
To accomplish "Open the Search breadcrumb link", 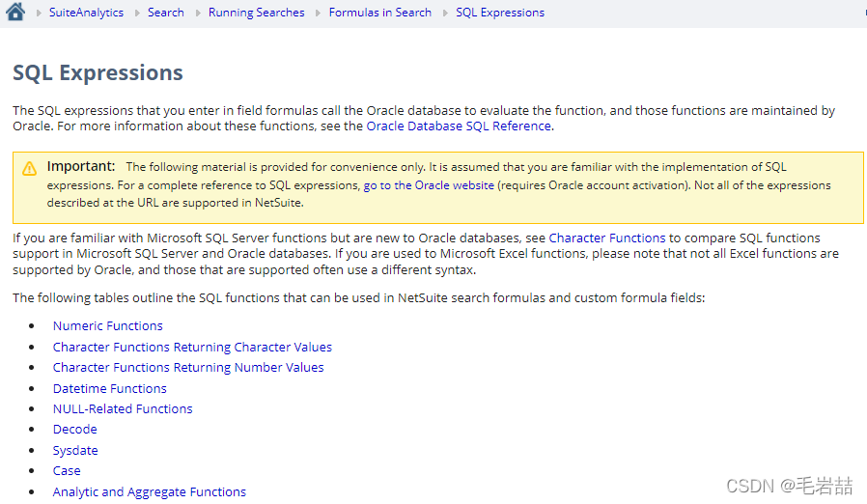I will (166, 13).
